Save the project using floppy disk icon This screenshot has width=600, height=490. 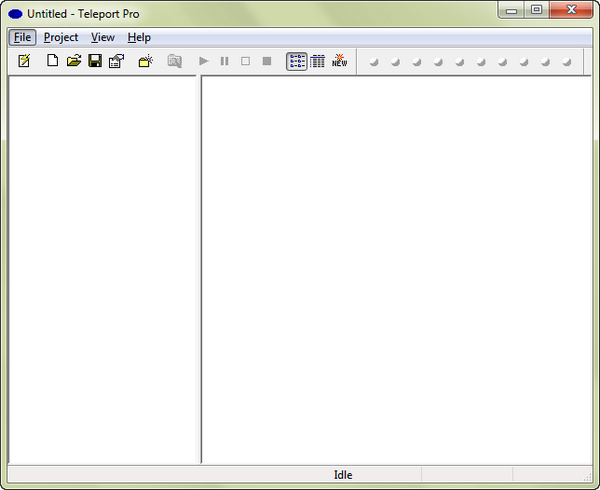[x=95, y=61]
